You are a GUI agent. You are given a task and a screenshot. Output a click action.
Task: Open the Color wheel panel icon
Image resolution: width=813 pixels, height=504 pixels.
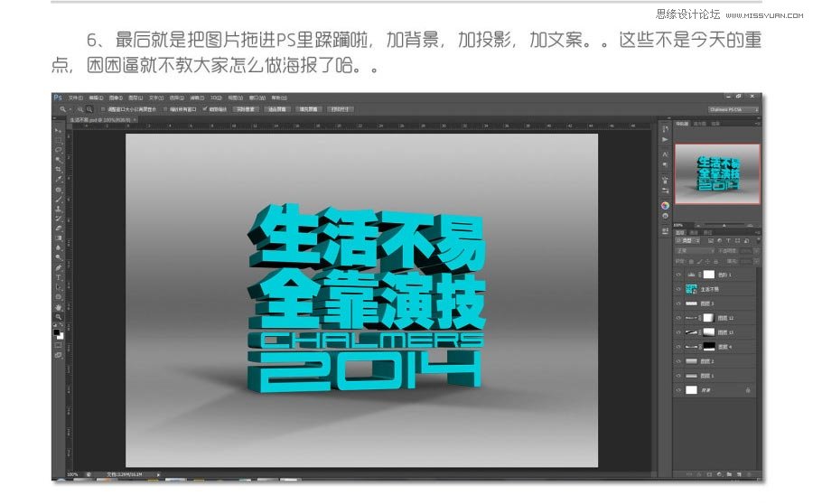point(665,205)
